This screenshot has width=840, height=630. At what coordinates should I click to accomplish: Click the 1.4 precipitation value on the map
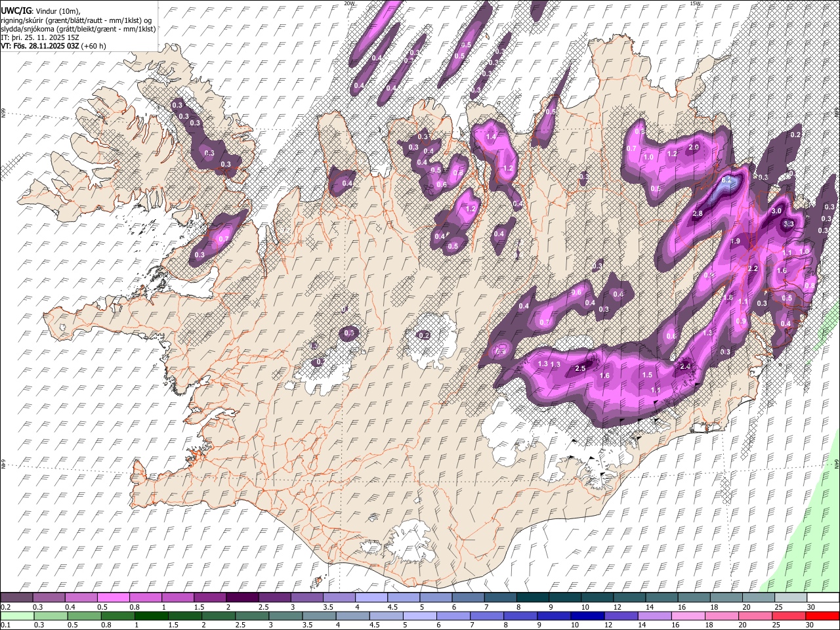491,136
